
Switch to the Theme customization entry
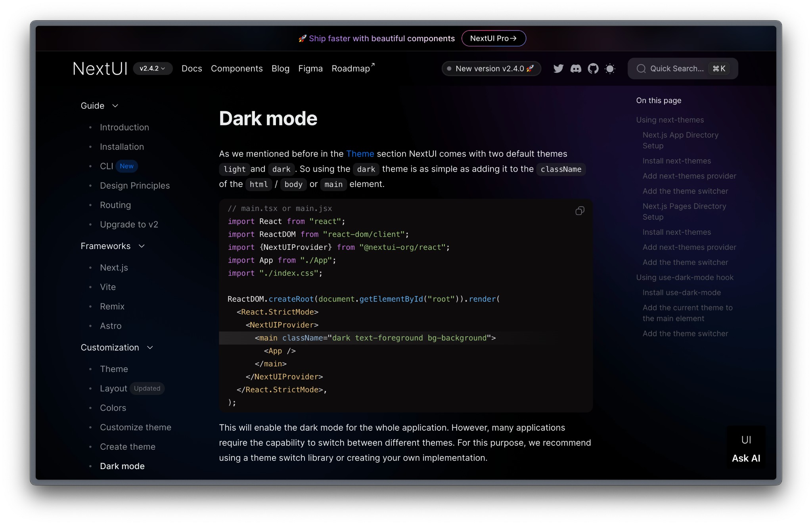[x=114, y=369]
